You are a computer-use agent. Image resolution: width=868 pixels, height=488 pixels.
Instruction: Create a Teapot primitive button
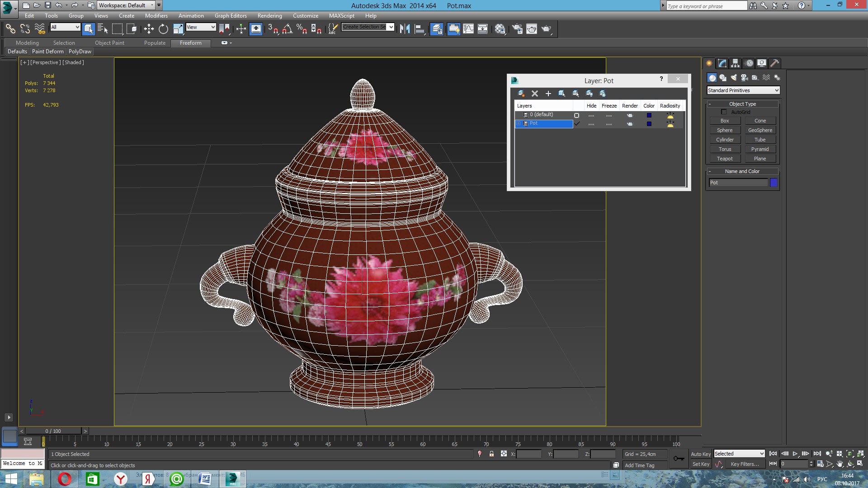725,159
